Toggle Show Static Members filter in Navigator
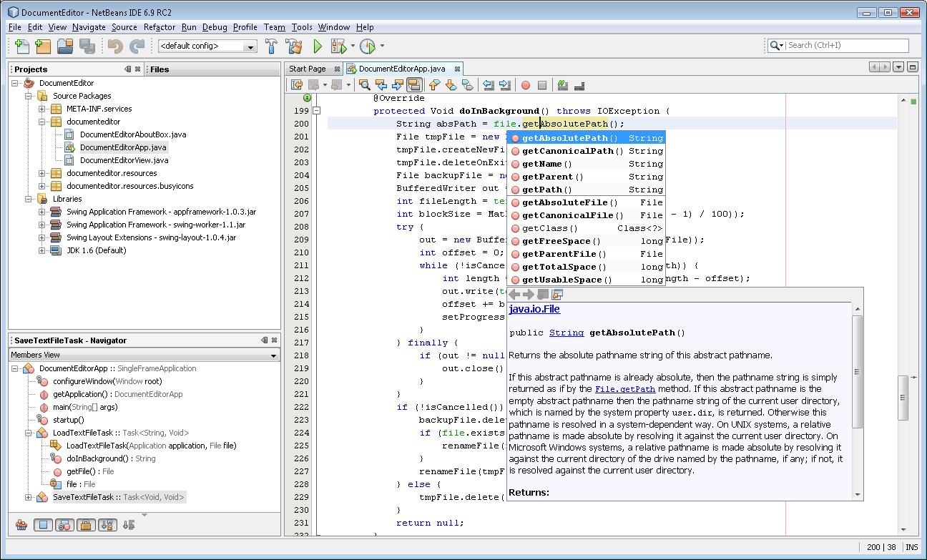Image resolution: width=927 pixels, height=560 pixels. 64,525
